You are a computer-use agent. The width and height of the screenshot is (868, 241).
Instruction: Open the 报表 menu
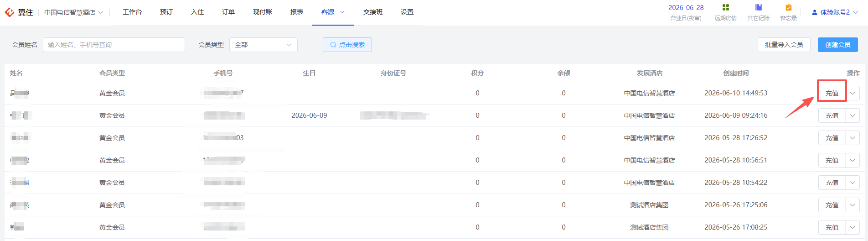(x=297, y=12)
